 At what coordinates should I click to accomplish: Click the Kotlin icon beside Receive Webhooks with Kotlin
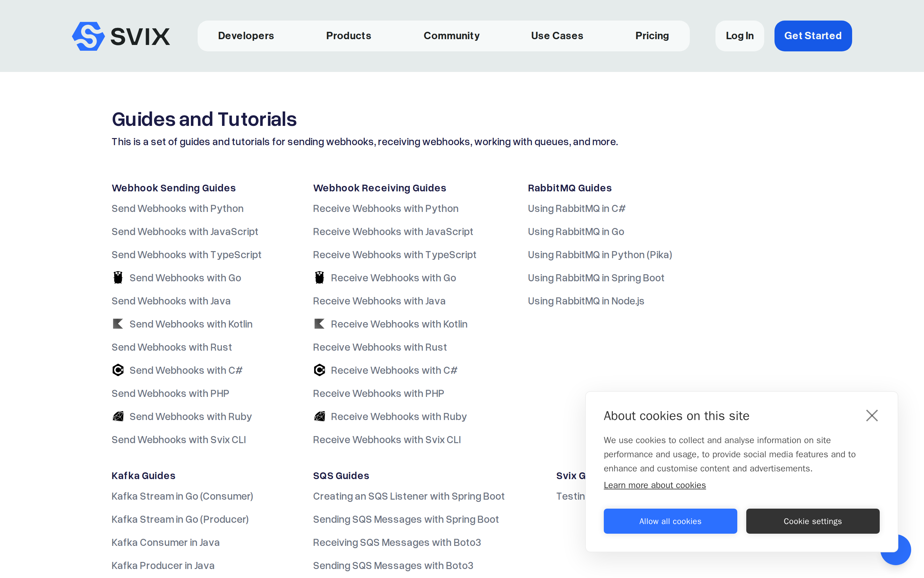pyautogui.click(x=320, y=324)
